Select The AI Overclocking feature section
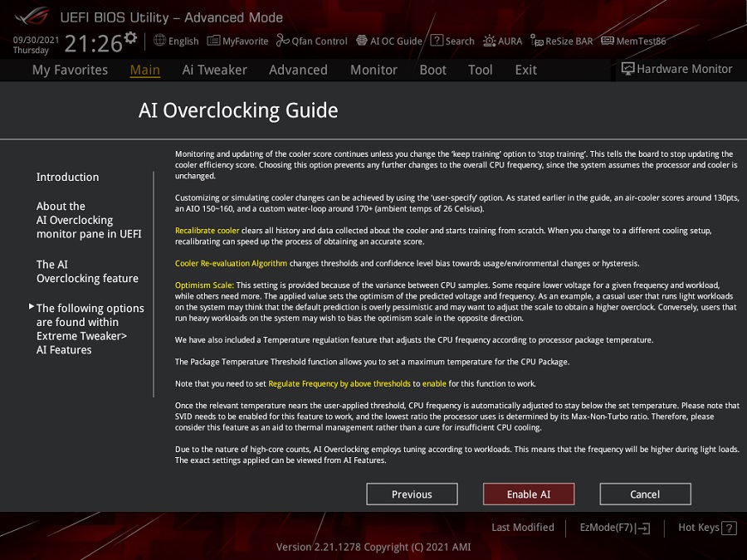The image size is (747, 560). 87,271
